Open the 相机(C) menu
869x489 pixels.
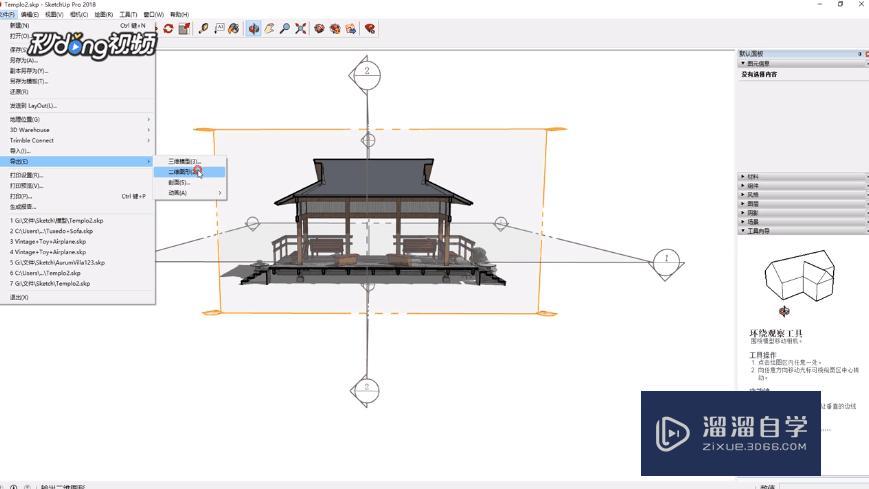point(79,14)
